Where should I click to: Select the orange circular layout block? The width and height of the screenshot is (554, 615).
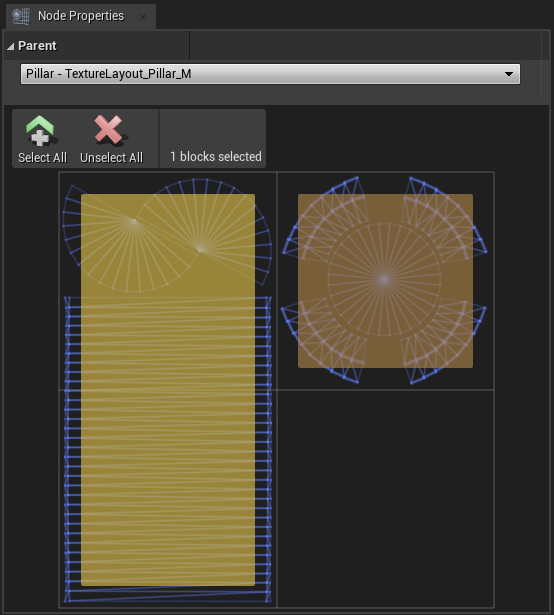click(385, 281)
